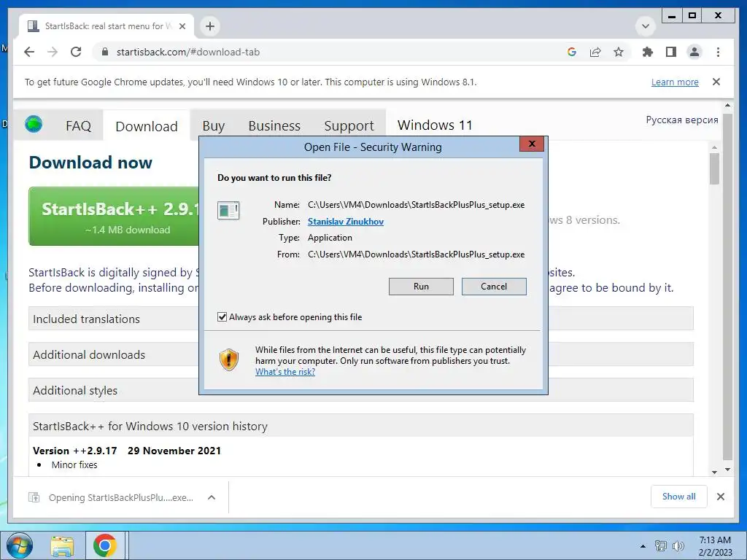The width and height of the screenshot is (747, 560).
Task: Click the volume speaker tray icon
Action: [678, 545]
